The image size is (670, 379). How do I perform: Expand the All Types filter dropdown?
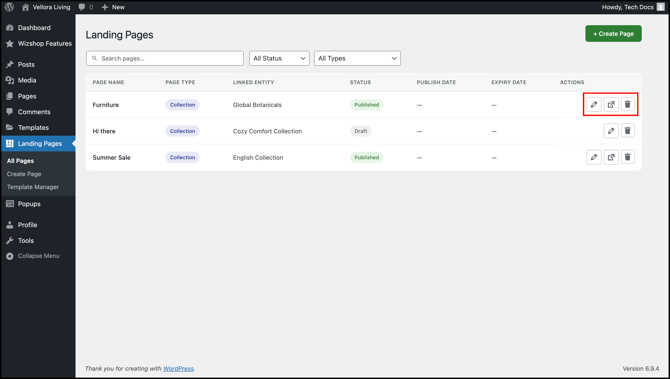[357, 58]
